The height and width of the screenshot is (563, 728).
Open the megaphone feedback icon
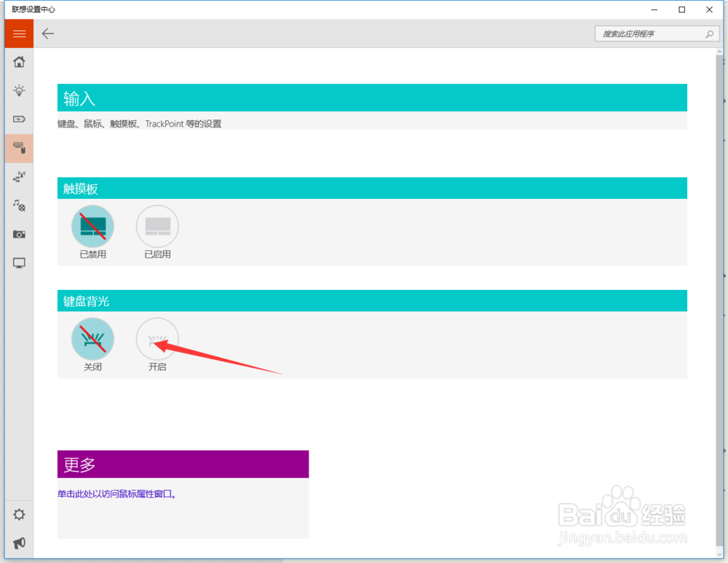coord(19,543)
